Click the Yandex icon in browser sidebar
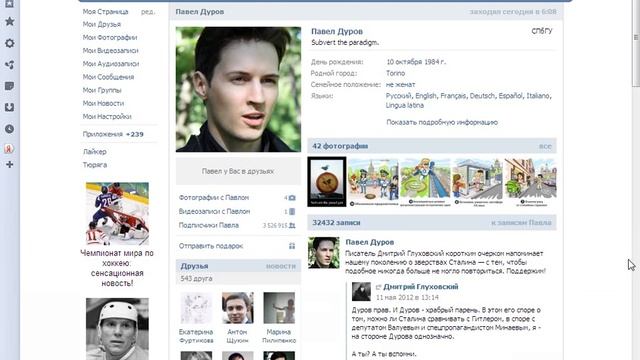This screenshot has width=640, height=360. tap(9, 149)
